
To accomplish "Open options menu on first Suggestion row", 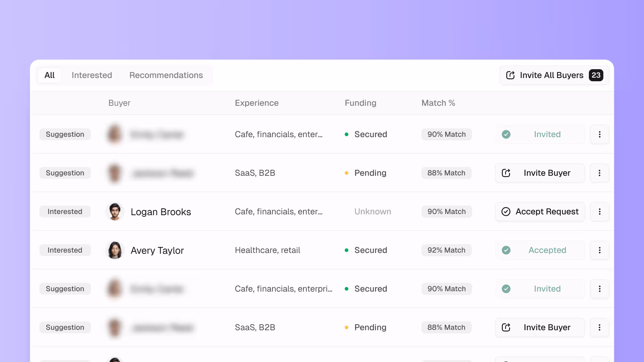I will [x=599, y=134].
